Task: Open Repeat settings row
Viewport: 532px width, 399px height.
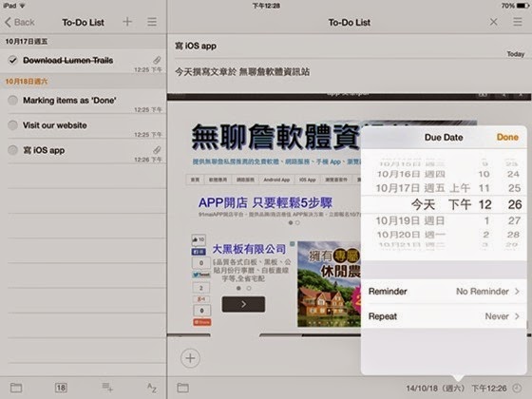Action: pyautogui.click(x=444, y=316)
